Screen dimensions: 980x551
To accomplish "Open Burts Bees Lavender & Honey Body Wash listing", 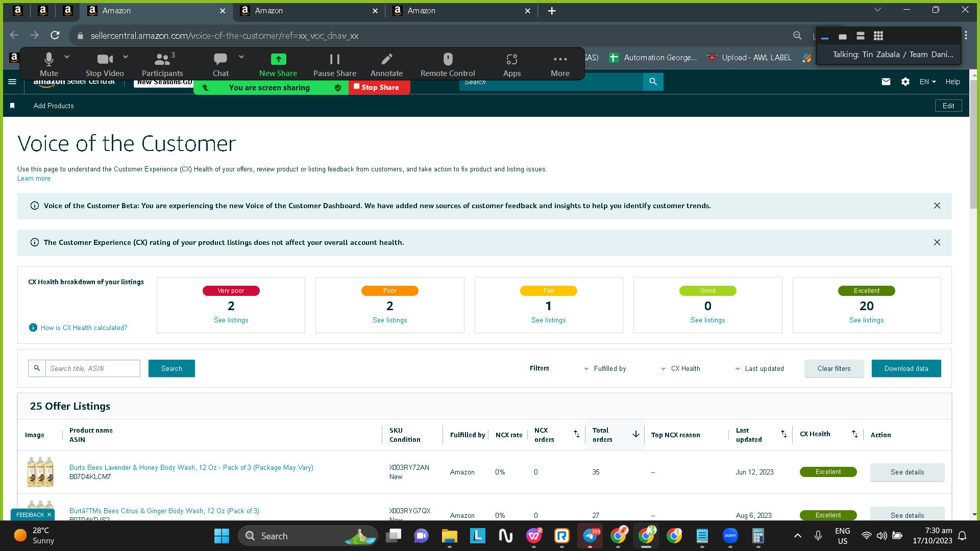I will [x=191, y=467].
